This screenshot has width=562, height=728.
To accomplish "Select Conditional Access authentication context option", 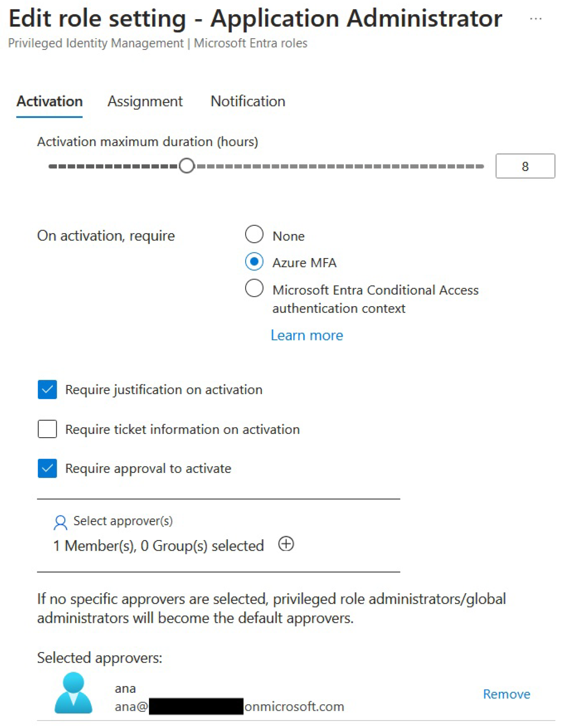I will [254, 289].
